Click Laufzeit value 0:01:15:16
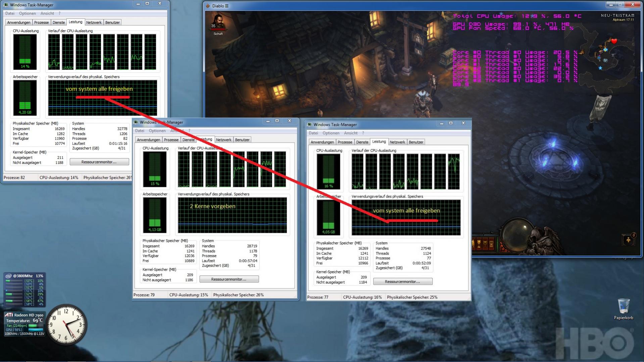Image resolution: width=644 pixels, height=362 pixels. (118, 143)
